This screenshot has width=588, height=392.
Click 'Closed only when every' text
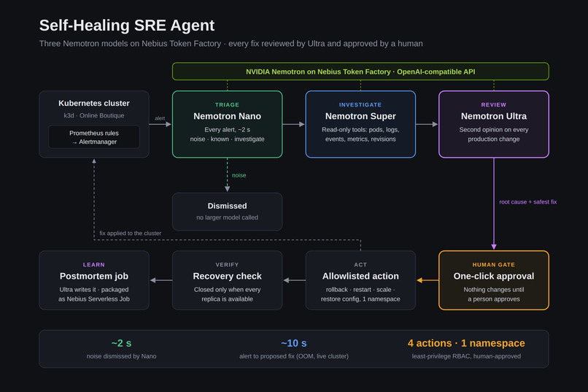tap(228, 290)
